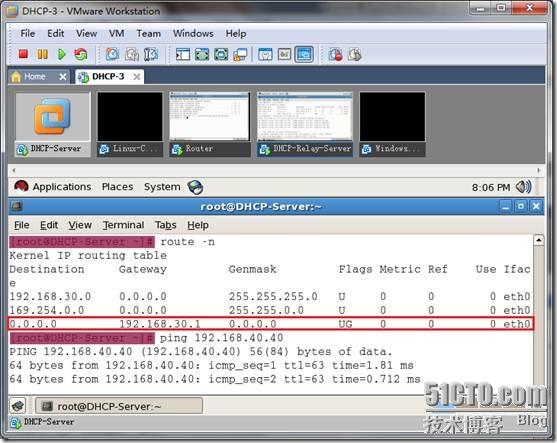Screen dimensions: 557x443
Task: Open the Applications menu in GNOME panel
Action: [x=62, y=187]
